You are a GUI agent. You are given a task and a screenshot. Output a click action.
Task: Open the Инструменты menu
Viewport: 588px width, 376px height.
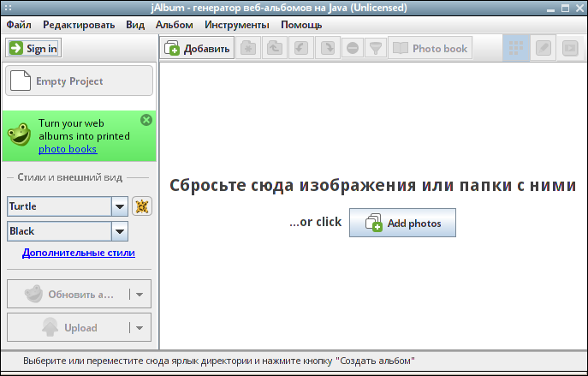[x=236, y=25]
